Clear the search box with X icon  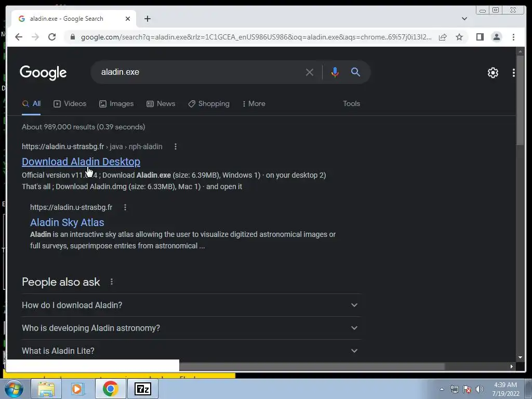(x=310, y=72)
